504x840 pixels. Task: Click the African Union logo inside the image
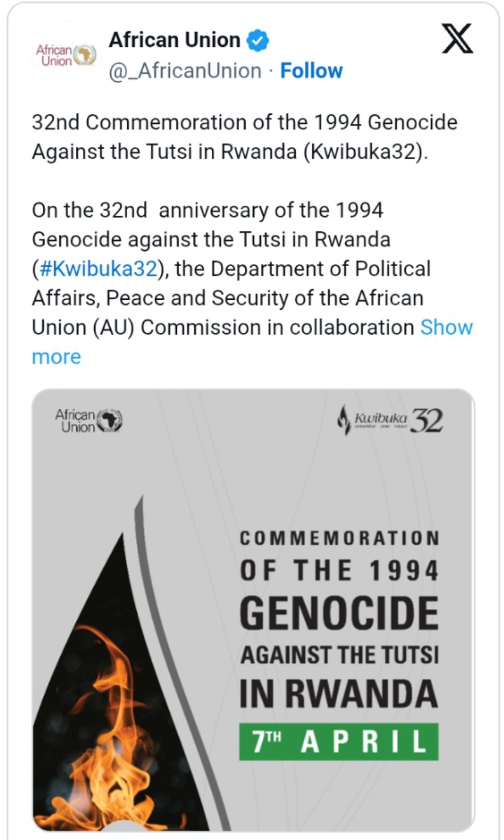[88, 420]
